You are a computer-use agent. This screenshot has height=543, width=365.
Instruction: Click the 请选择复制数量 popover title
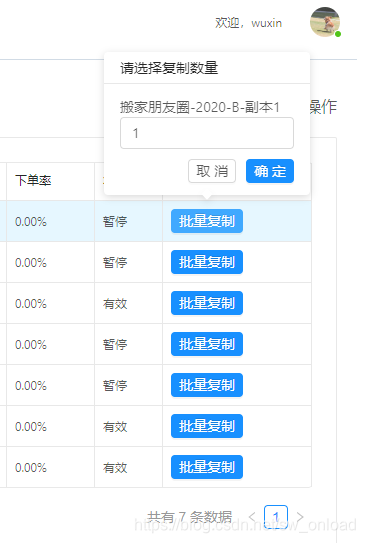[169, 68]
